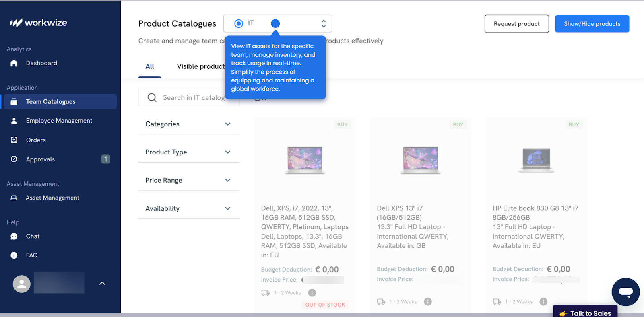Click the Employee Management person icon
The image size is (644, 317).
tap(14, 121)
